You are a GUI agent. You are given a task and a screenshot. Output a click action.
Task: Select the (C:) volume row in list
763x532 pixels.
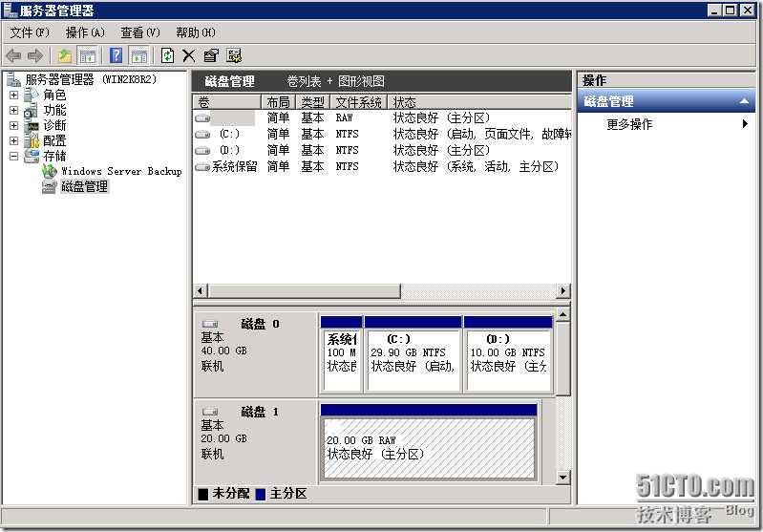(382, 134)
